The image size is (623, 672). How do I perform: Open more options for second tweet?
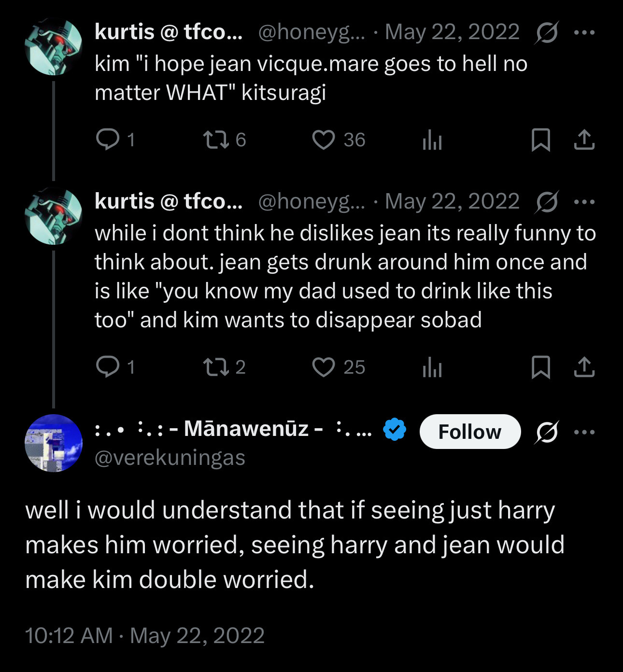click(x=584, y=202)
